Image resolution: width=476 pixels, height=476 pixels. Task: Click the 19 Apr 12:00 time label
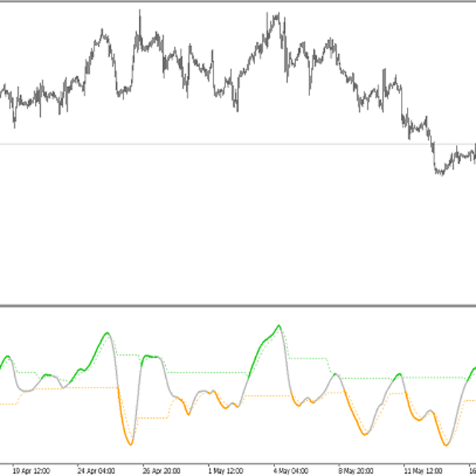point(30,470)
